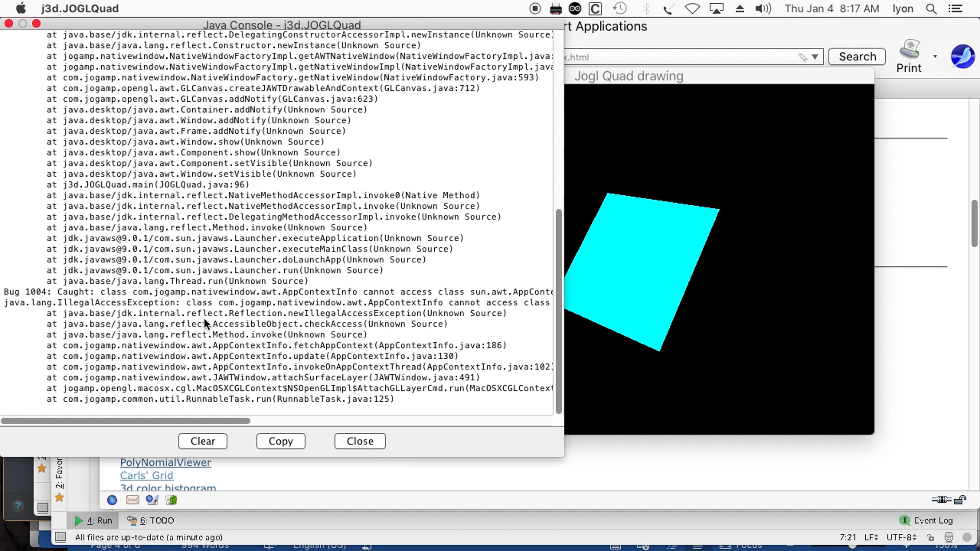Open the 3d color histogram link
980x551 pixels.
[x=168, y=487]
